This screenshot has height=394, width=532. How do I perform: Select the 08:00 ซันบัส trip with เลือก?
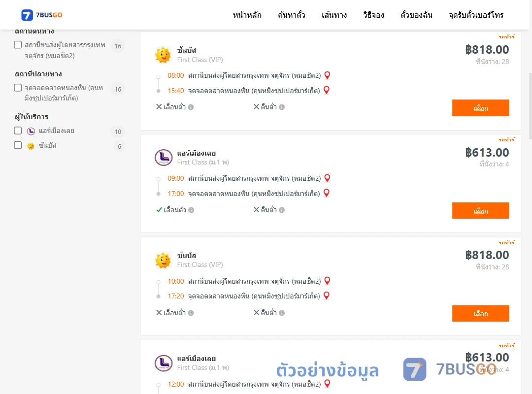click(480, 108)
